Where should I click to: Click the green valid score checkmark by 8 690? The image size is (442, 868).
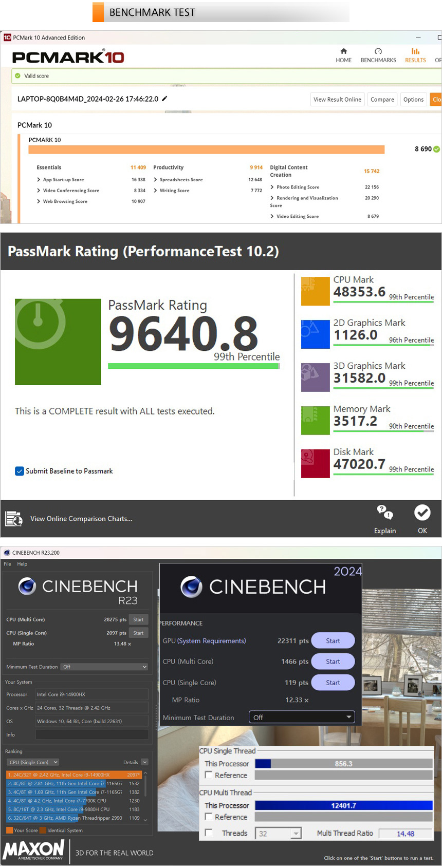[x=436, y=149]
